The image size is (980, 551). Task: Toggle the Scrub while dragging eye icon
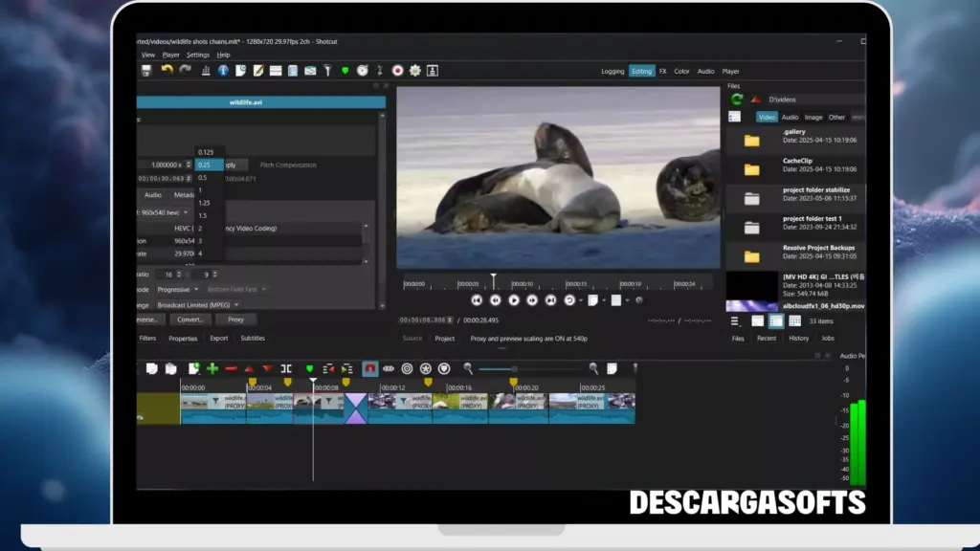[389, 368]
